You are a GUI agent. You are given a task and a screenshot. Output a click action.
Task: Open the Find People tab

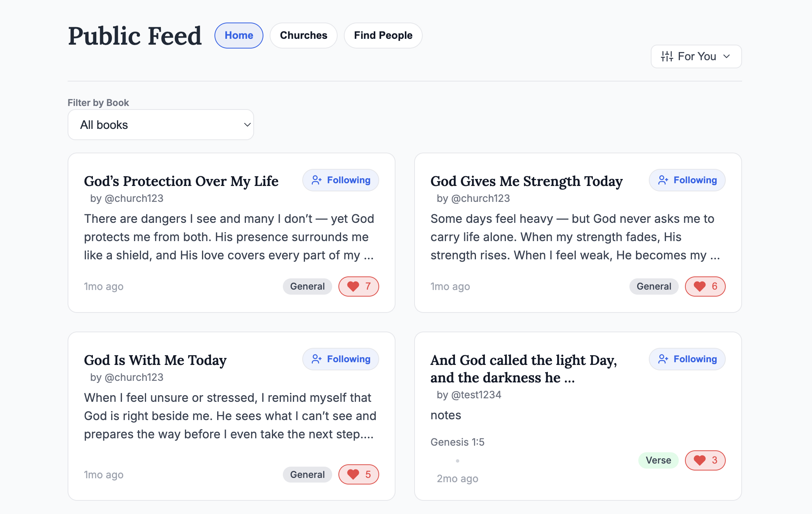point(383,35)
